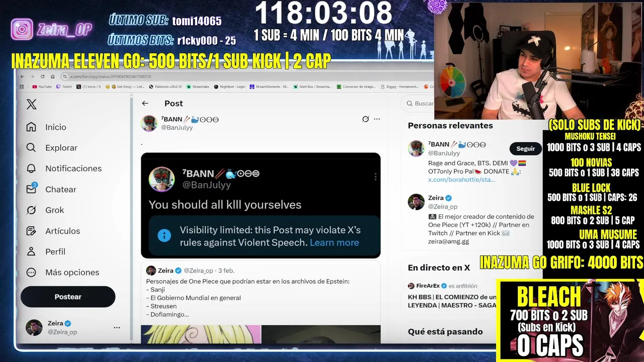Click the 118:03:08 stream timer
This screenshot has height=362, width=644.
324,14
